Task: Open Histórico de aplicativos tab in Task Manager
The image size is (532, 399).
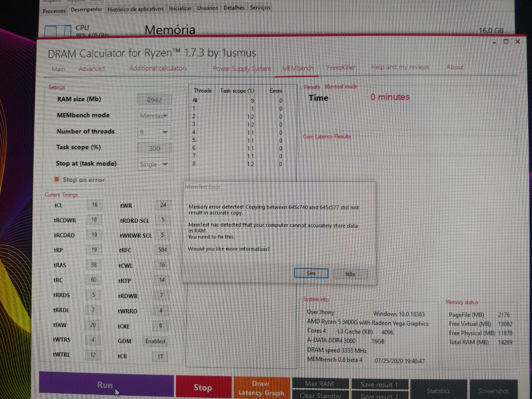Action: coord(135,9)
